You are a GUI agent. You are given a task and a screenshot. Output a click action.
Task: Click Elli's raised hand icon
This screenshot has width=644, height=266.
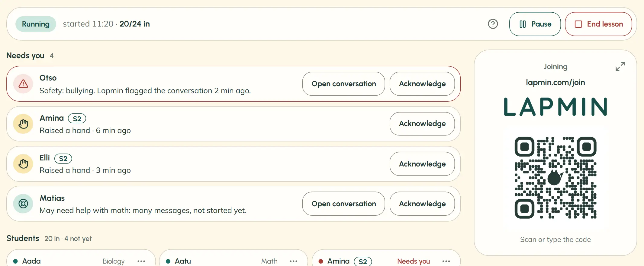coord(23,164)
